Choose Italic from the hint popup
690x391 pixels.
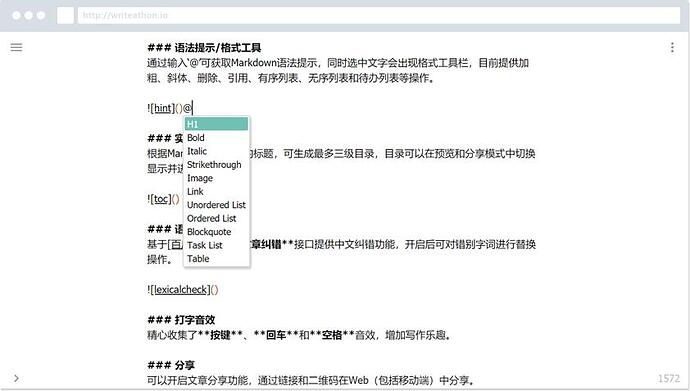[217, 151]
